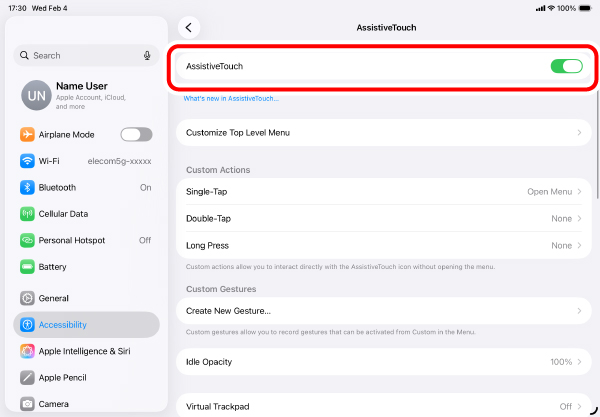Open the Idle Opacity setting
This screenshot has width=600, height=417.
click(x=384, y=362)
